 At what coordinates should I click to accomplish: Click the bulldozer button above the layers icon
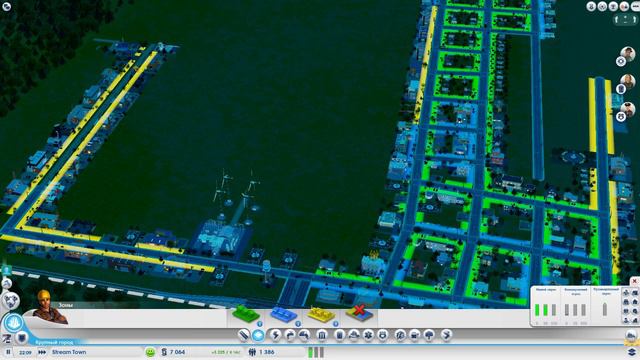632,336
